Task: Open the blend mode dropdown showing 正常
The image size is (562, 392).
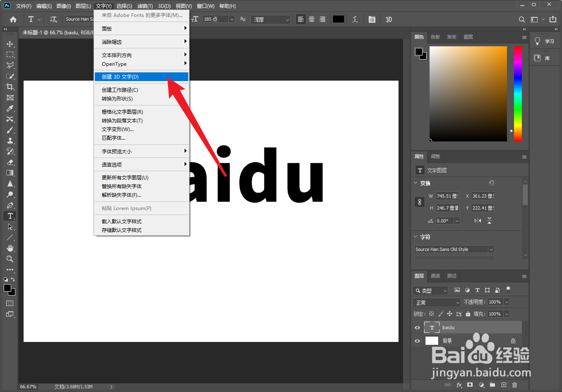Action: [x=436, y=302]
